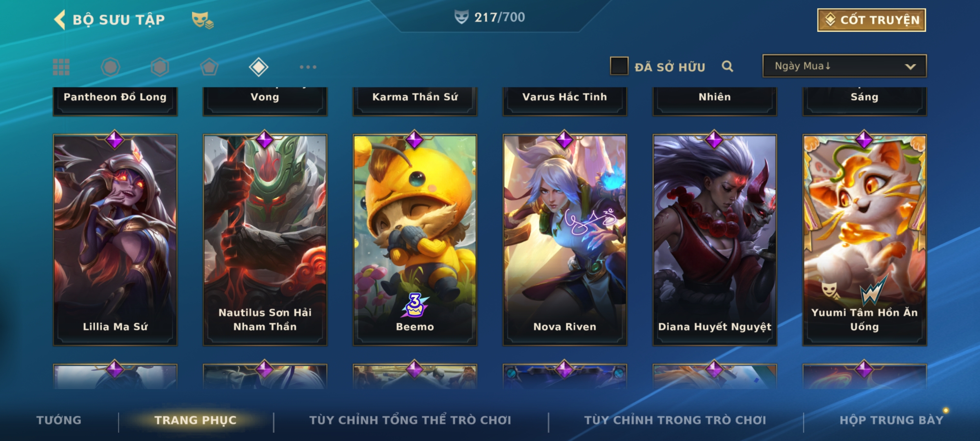Select the octagon rarity filter icon
980x441 pixels.
(110, 67)
